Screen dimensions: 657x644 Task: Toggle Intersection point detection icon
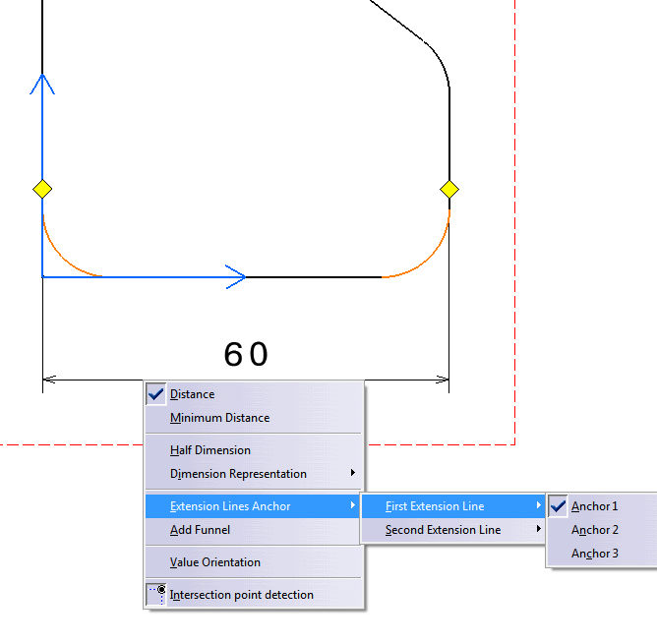click(x=155, y=595)
